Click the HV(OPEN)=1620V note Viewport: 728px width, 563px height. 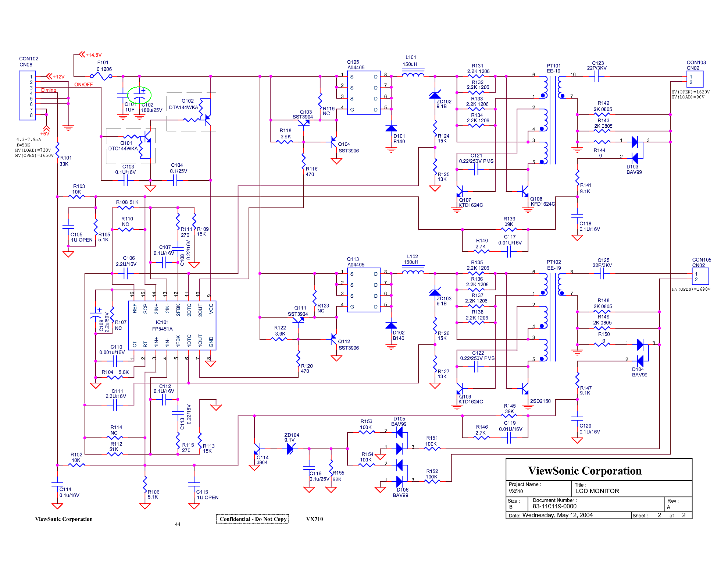690,92
